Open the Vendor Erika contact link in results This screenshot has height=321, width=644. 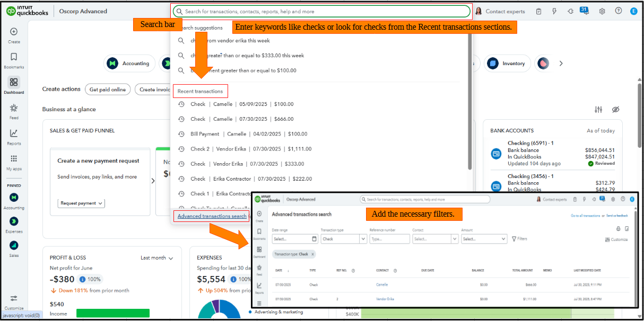(385, 299)
